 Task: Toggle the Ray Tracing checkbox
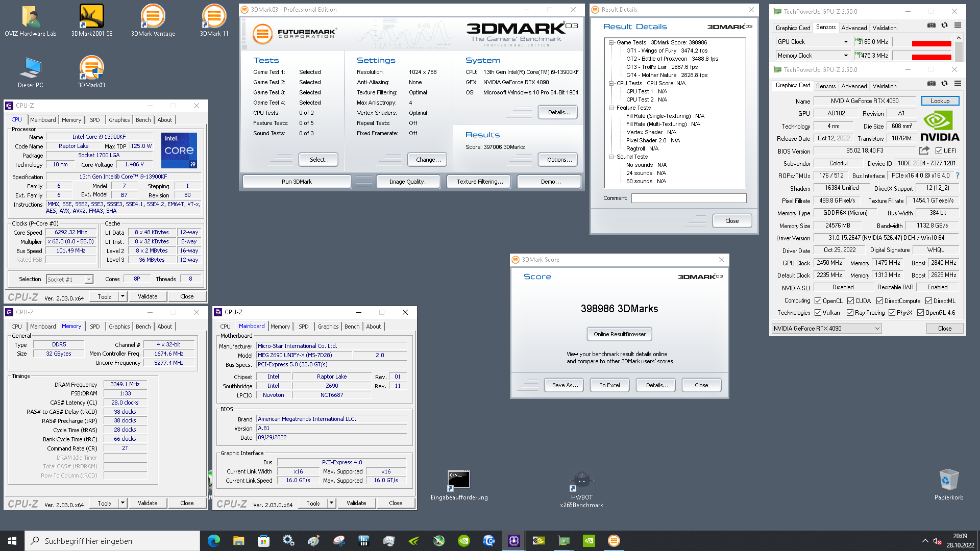tap(850, 313)
